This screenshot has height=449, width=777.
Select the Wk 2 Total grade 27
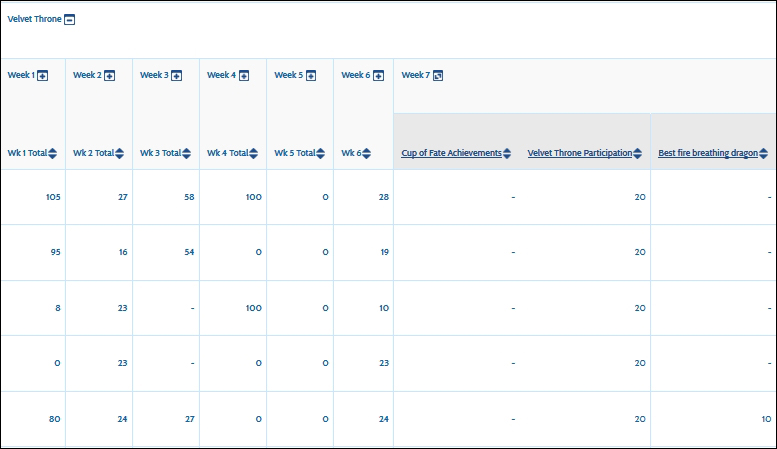(x=123, y=197)
